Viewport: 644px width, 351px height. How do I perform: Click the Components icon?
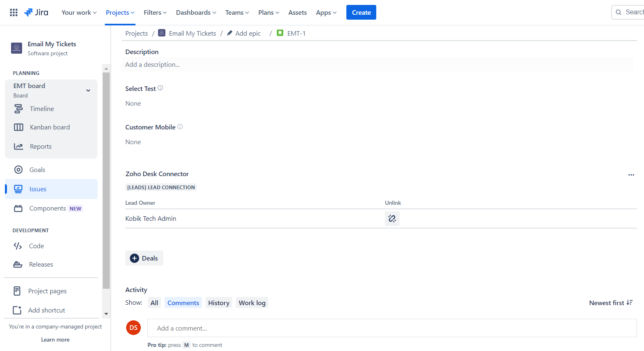pyautogui.click(x=18, y=208)
